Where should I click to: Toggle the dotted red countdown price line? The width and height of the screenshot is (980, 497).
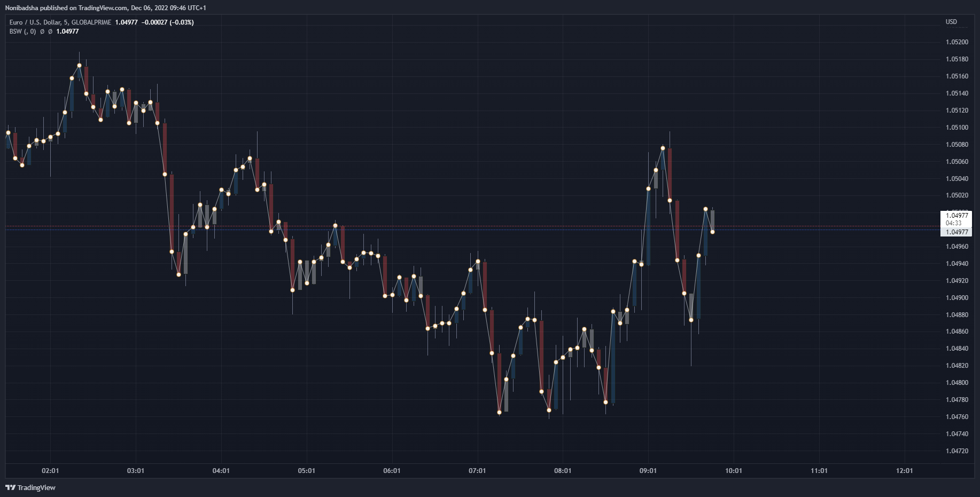[x=481, y=226]
